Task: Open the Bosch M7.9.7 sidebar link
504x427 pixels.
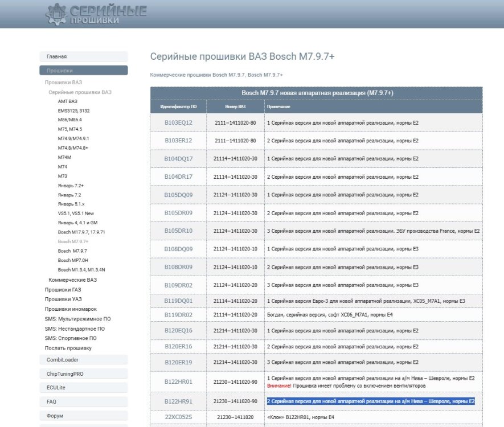Action: [72, 251]
